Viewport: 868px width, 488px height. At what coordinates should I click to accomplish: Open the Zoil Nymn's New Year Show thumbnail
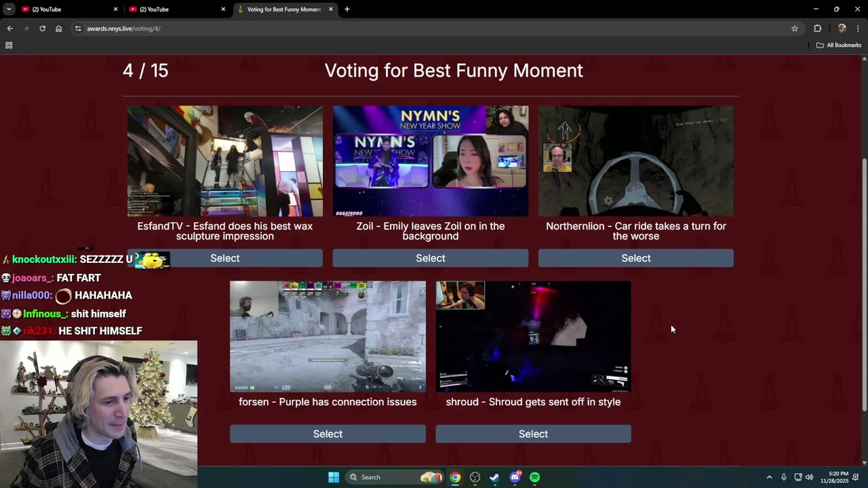tap(431, 161)
